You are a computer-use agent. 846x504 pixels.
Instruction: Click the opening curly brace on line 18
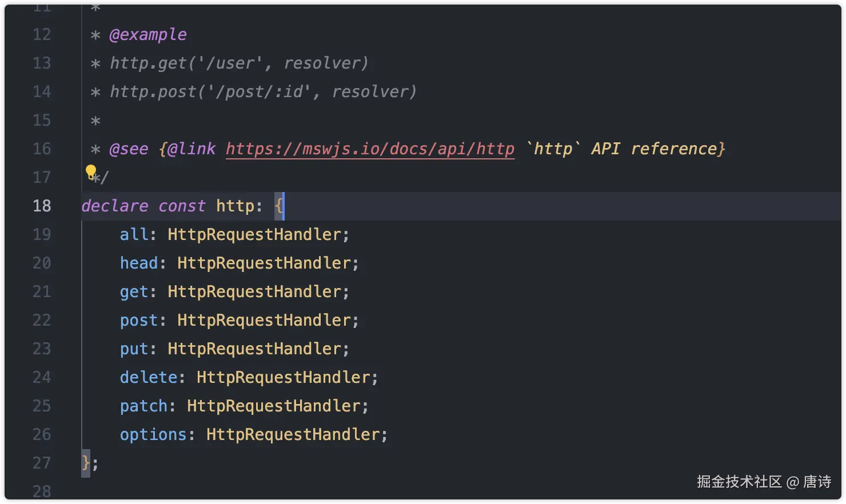click(279, 206)
